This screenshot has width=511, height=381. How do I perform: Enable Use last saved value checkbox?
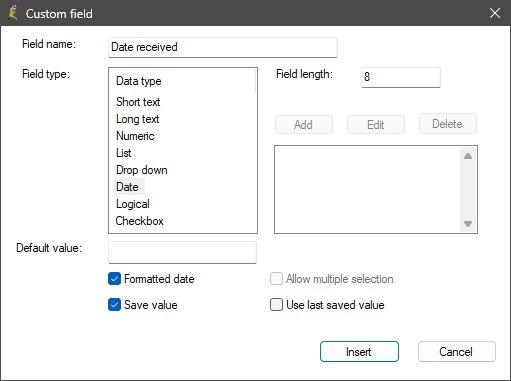click(x=276, y=305)
